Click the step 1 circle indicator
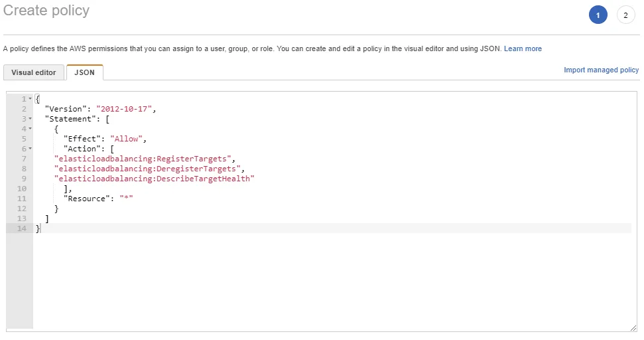The width and height of the screenshot is (644, 340). coord(598,15)
